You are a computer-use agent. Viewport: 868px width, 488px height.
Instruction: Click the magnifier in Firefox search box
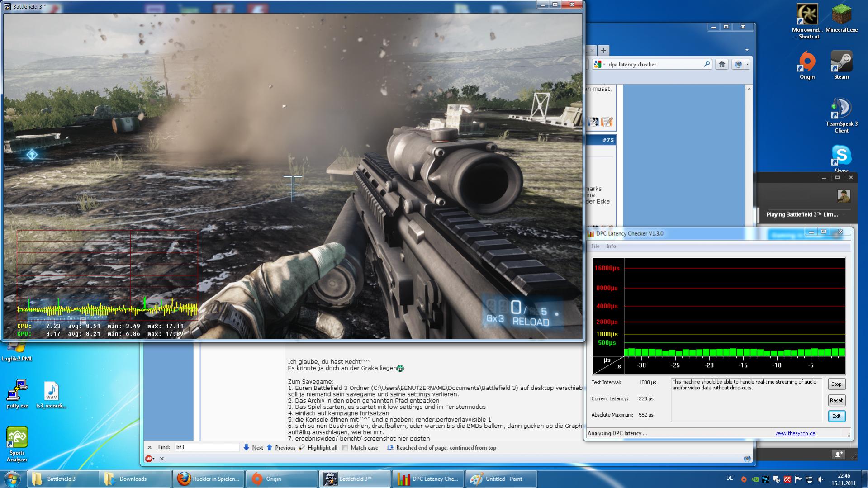pos(707,64)
